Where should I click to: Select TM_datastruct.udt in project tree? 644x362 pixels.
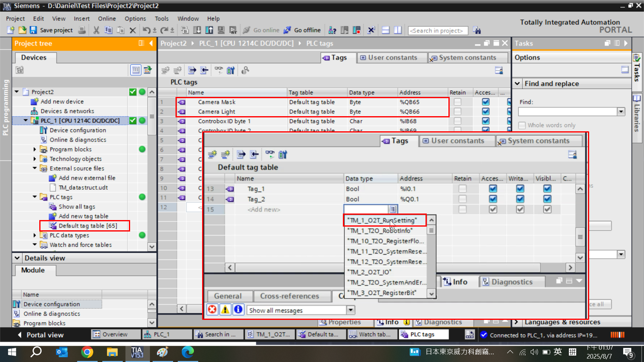[83, 187]
